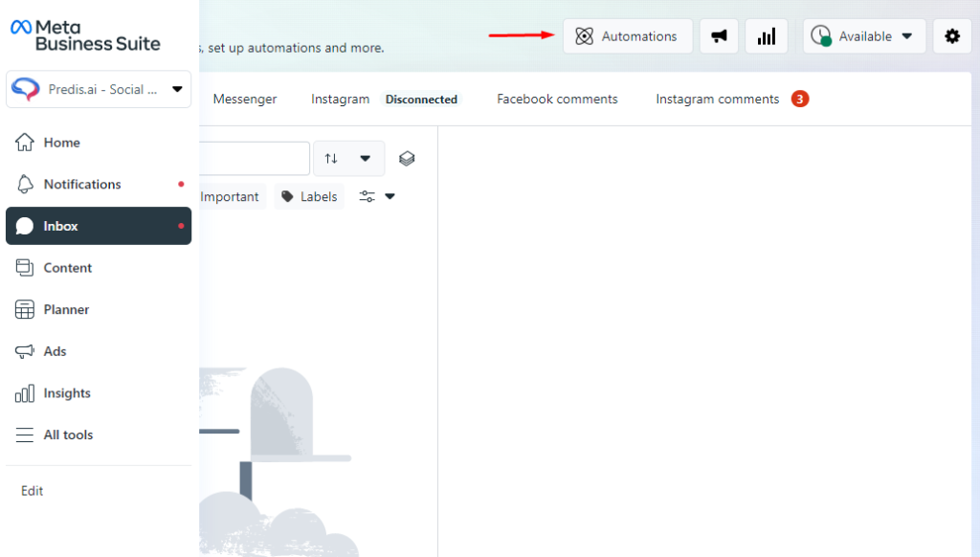Screen dimensions: 980x557
Task: Go to Home in sidebar
Action: point(99,143)
